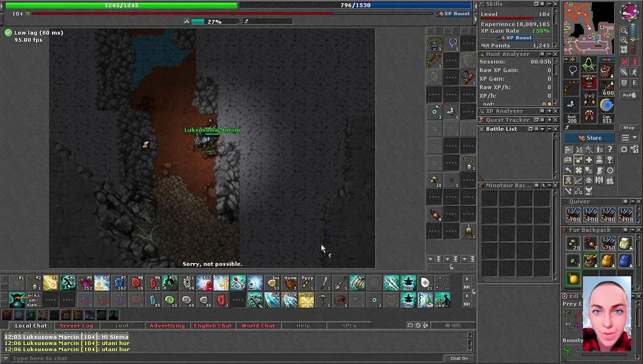Viewport: 643px width, 364px height.
Task: Click the chat message input field
Action: point(227,358)
